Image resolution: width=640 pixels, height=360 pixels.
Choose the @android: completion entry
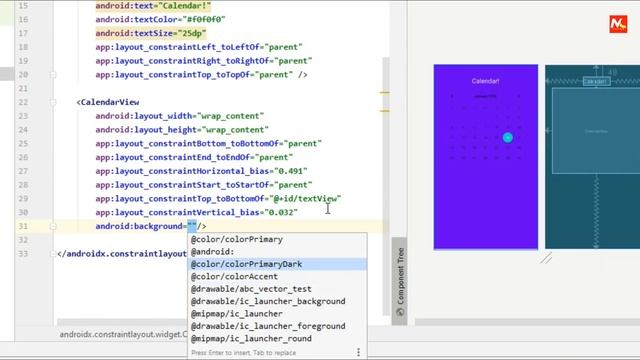[x=277, y=252]
